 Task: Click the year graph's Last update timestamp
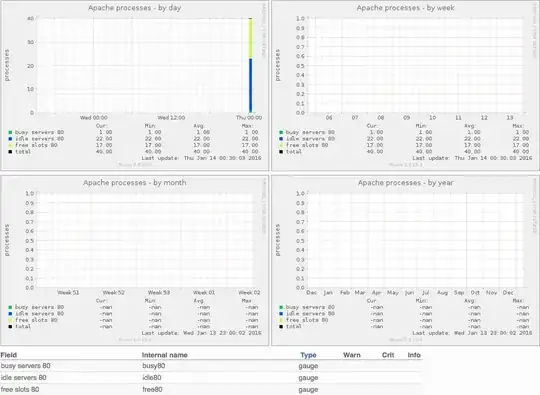pos(472,333)
